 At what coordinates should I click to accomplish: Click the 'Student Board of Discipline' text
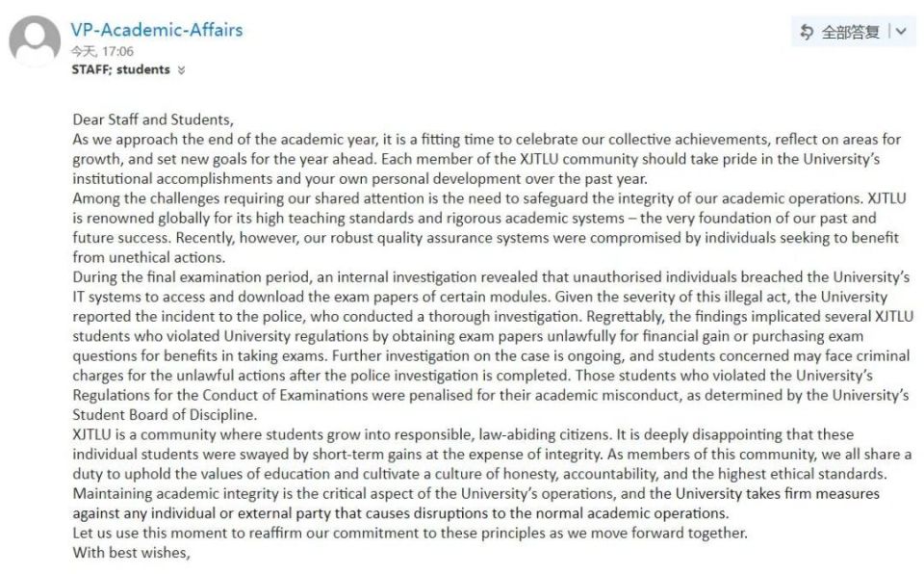[x=165, y=415]
